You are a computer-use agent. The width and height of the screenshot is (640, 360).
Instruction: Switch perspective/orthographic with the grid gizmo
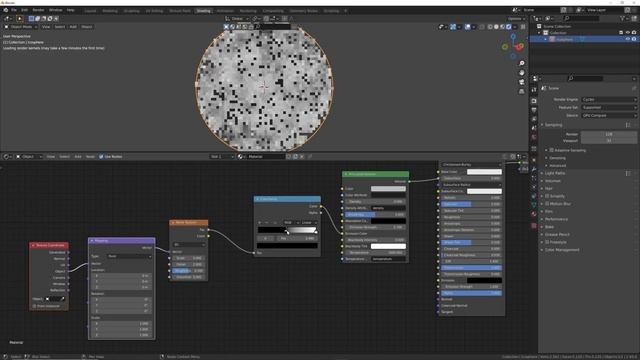pos(522,91)
